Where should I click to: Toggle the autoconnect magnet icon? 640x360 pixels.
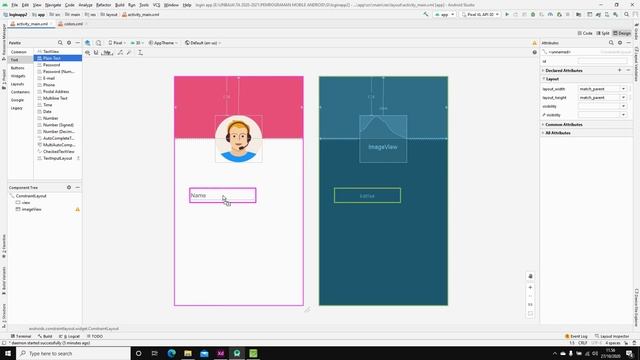point(96,53)
